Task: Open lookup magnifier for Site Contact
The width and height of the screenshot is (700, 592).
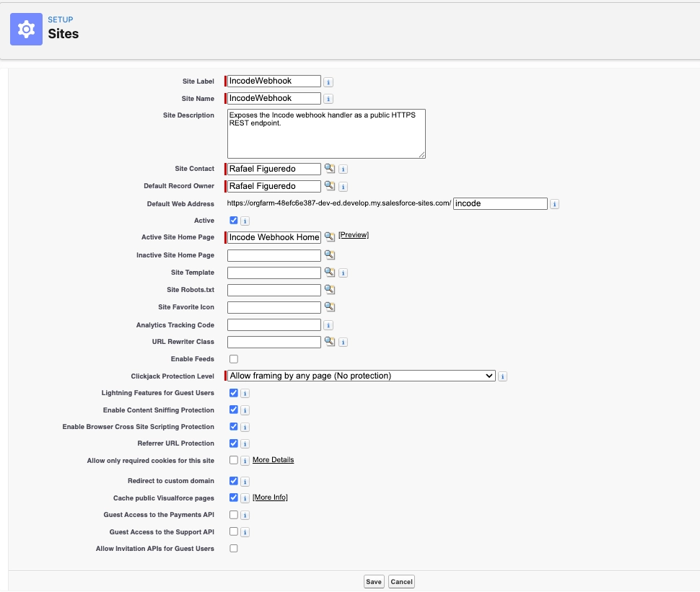Action: pos(330,169)
